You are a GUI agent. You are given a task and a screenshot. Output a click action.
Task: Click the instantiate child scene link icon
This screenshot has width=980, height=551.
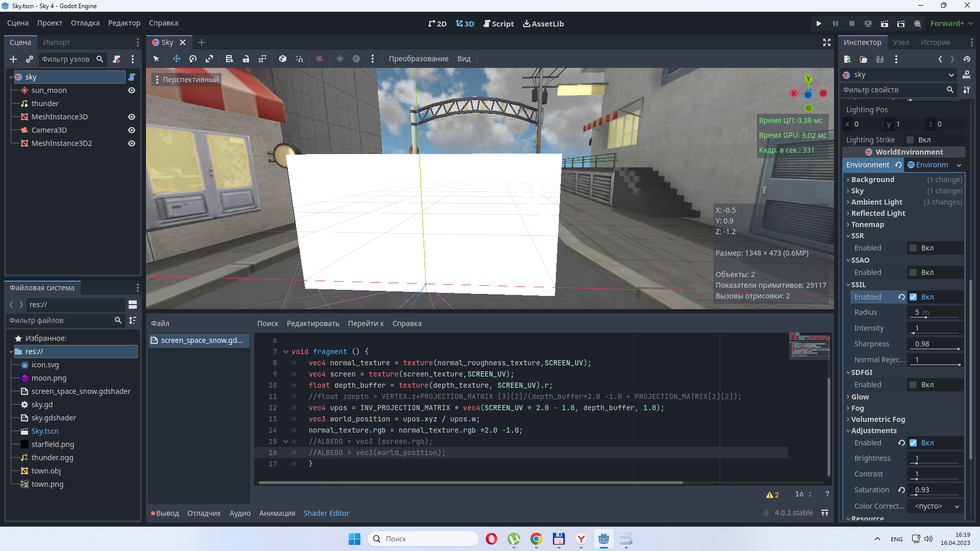(30, 59)
